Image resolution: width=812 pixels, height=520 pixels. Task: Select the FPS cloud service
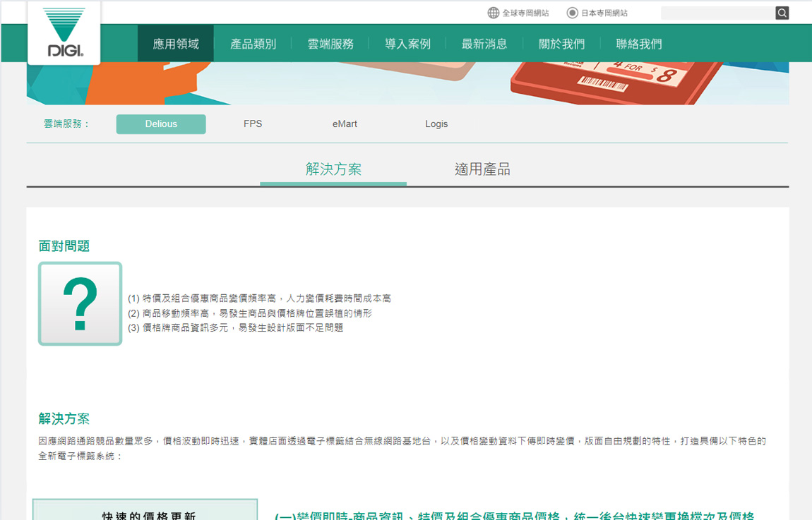click(x=253, y=124)
